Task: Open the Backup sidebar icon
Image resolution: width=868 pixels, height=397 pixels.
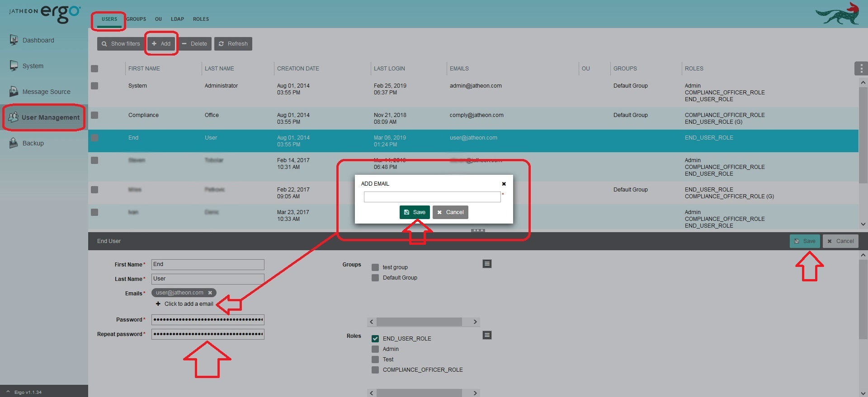Action: click(x=14, y=143)
